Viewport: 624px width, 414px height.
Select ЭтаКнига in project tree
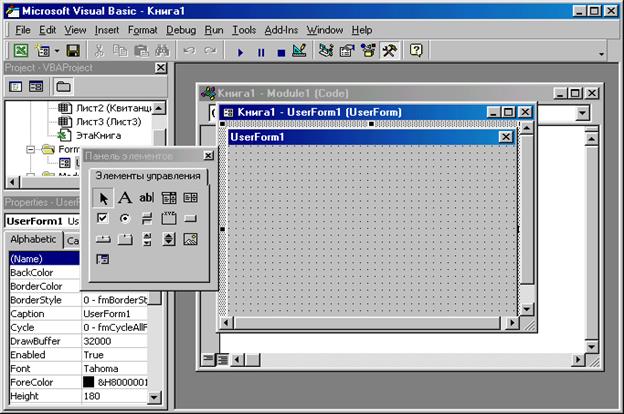(98, 135)
